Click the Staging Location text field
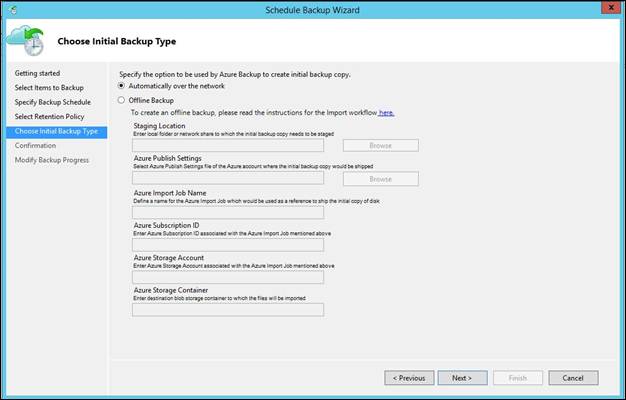The height and width of the screenshot is (400, 626). tap(227, 145)
